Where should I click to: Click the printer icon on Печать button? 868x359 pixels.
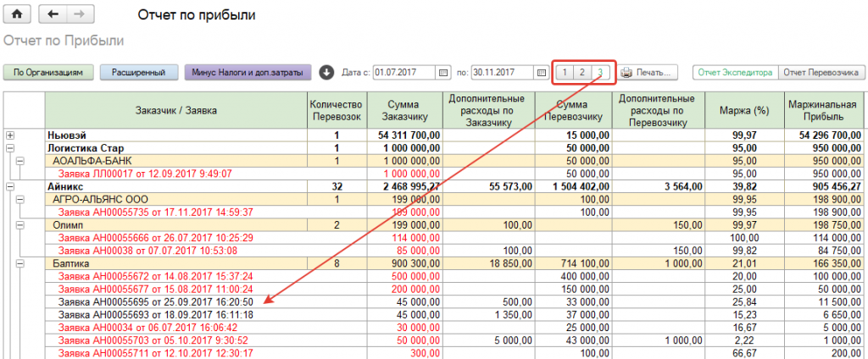click(x=626, y=73)
